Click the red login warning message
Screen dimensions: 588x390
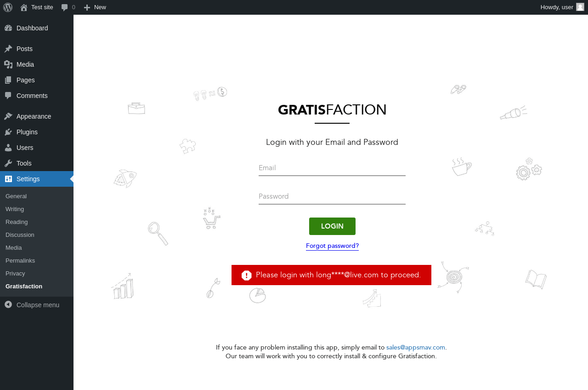[x=331, y=275]
